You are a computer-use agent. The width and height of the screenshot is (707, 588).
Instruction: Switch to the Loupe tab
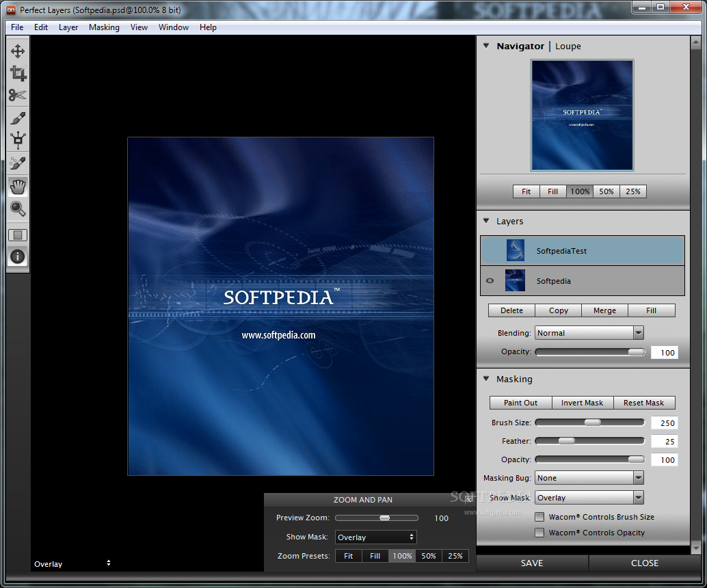(x=568, y=46)
